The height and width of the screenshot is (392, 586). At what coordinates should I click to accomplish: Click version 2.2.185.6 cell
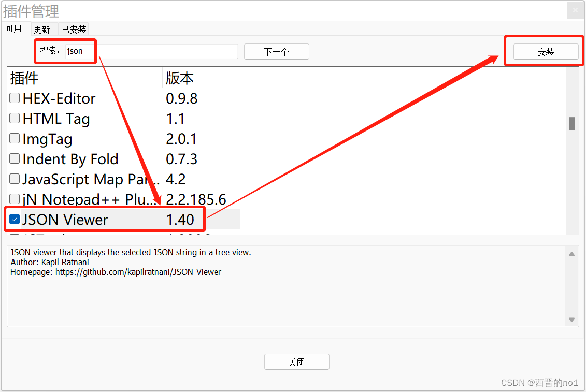[x=196, y=199]
